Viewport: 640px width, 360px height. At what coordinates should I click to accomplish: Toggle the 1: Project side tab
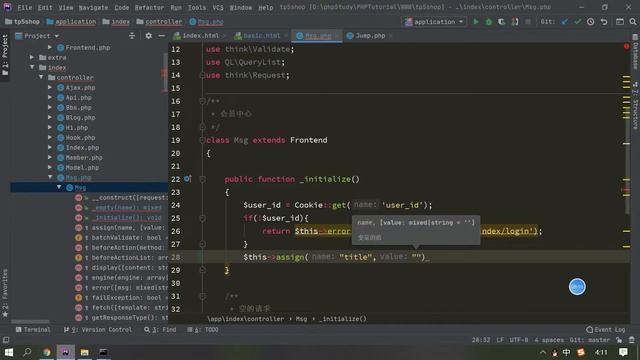[x=5, y=55]
